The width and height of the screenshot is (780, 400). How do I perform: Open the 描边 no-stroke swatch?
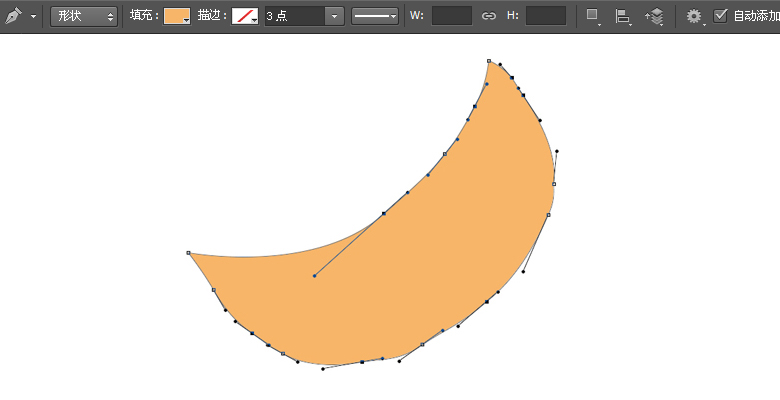click(245, 16)
